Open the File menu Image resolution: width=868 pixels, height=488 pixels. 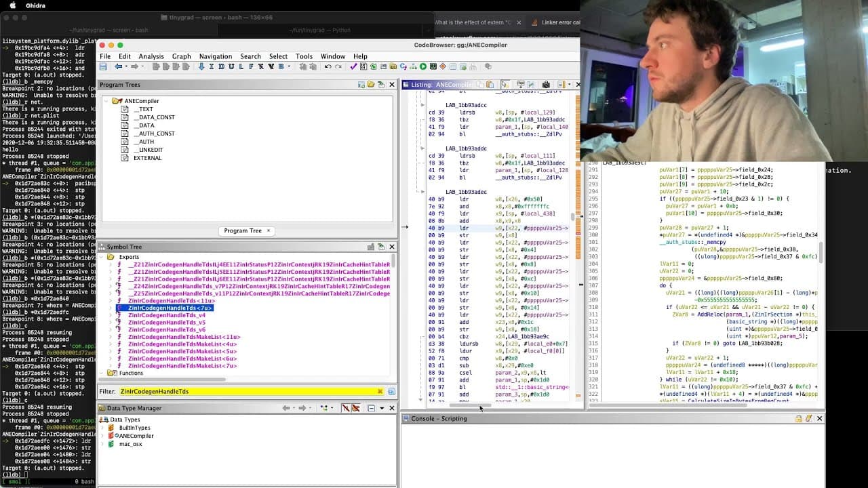click(x=105, y=56)
